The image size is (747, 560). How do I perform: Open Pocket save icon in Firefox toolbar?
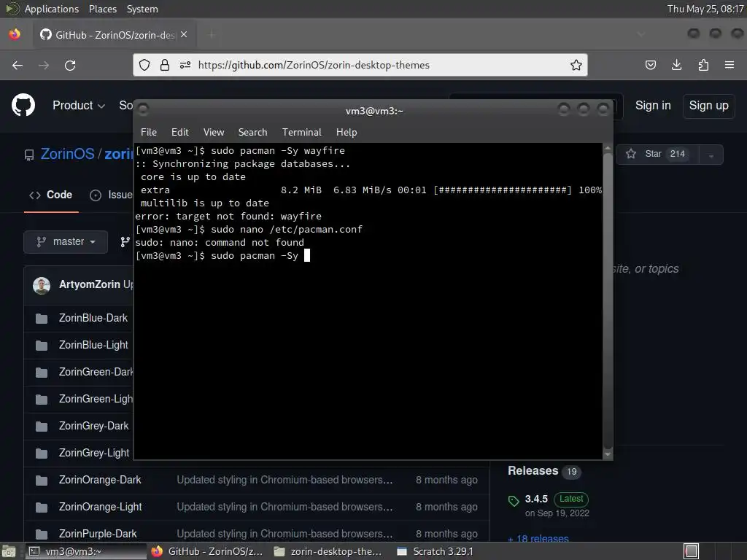pos(651,65)
